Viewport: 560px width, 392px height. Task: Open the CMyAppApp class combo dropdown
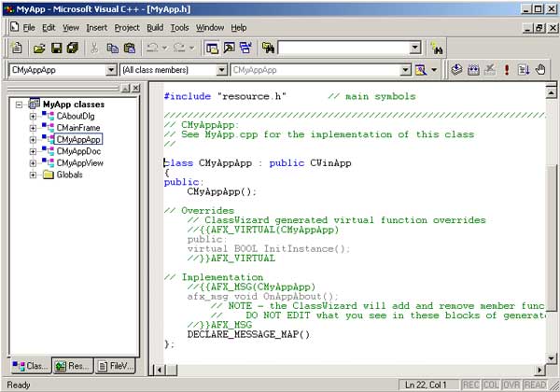pyautogui.click(x=111, y=70)
